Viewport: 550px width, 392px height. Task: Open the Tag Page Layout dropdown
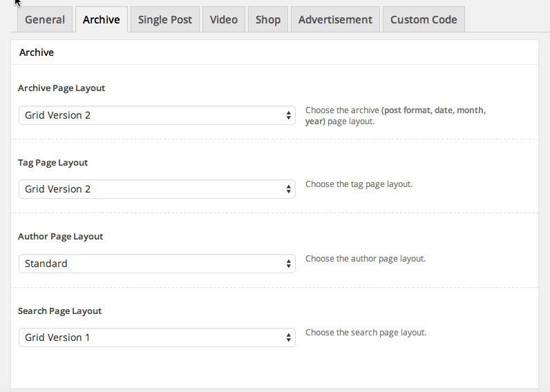coord(157,189)
